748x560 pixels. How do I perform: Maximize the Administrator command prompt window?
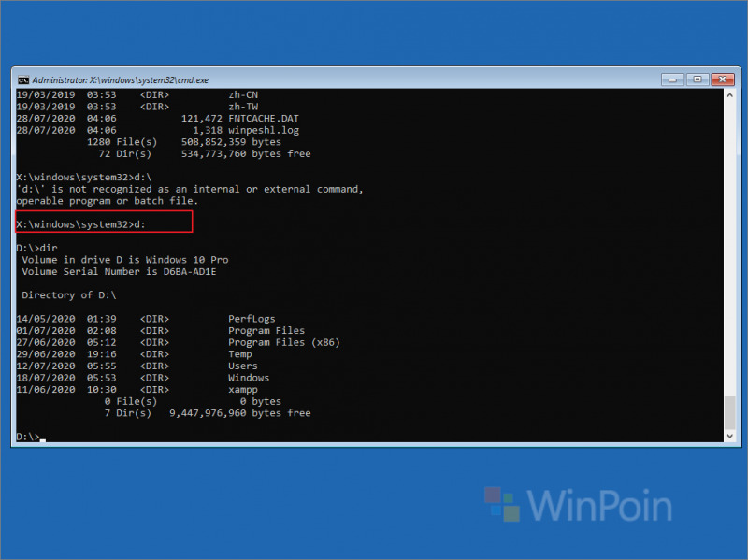click(x=698, y=79)
